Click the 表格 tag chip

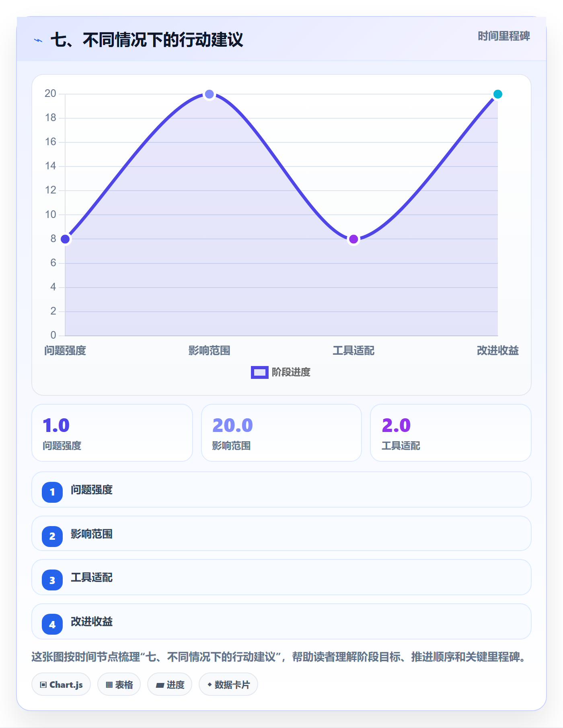click(x=119, y=685)
